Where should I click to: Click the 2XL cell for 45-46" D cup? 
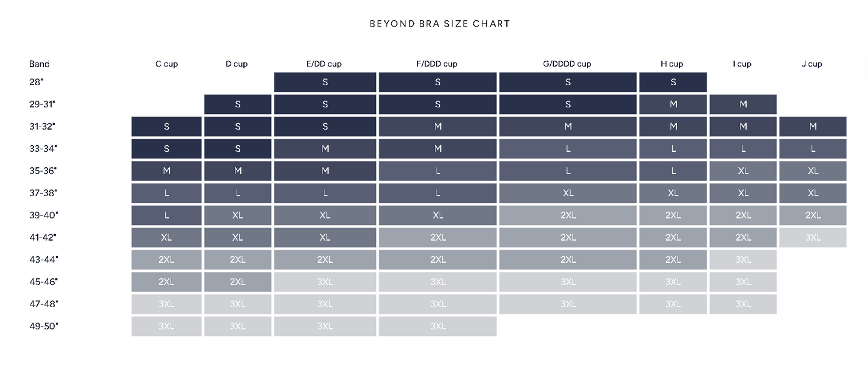238,282
